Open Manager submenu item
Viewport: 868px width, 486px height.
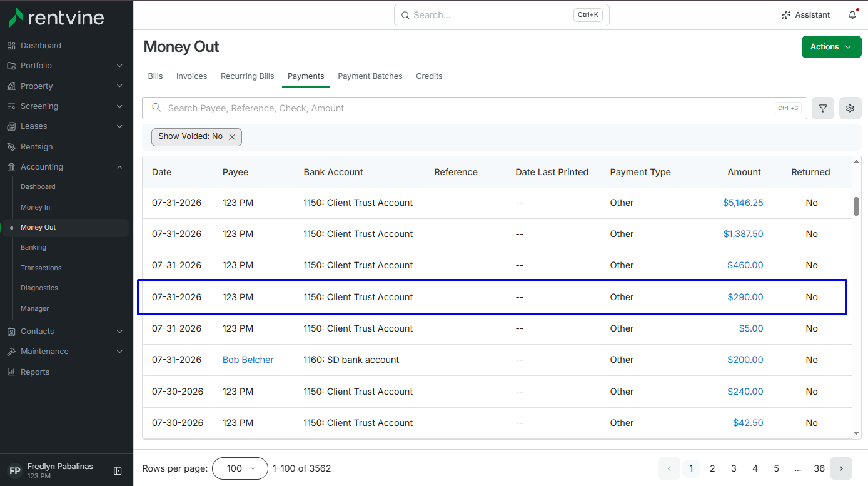(35, 308)
